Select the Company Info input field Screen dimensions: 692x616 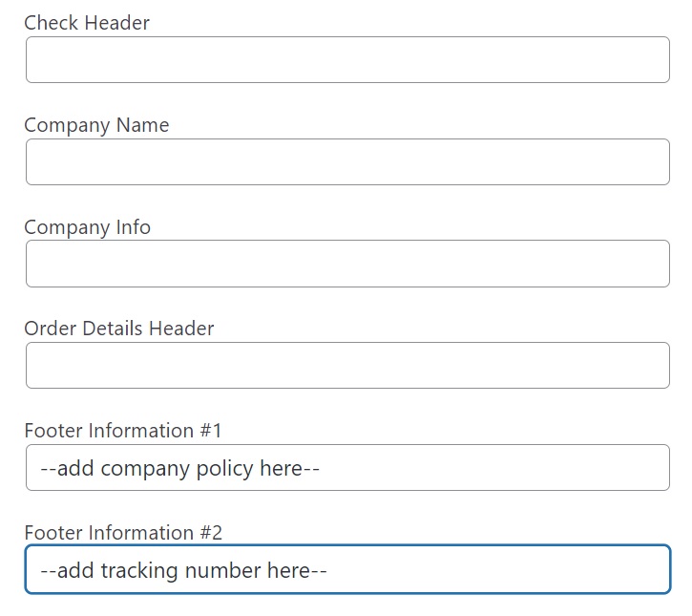[x=347, y=264]
